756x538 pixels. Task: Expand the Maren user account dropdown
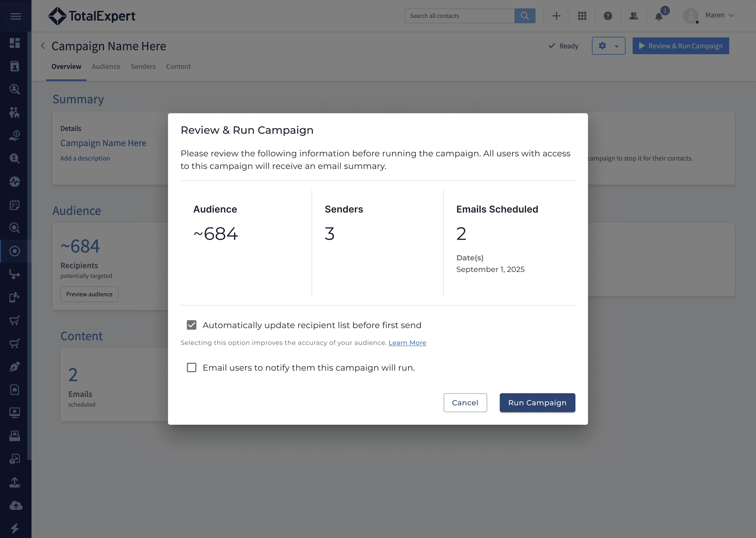click(719, 15)
